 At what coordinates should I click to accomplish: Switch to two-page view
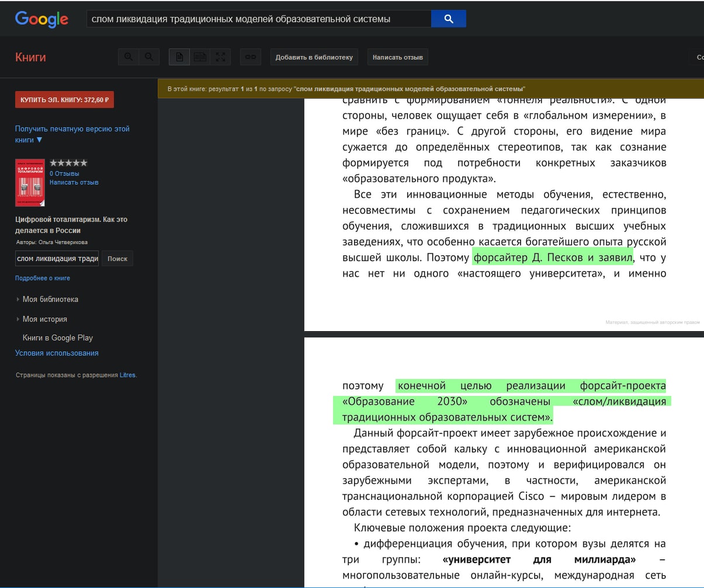(x=200, y=57)
